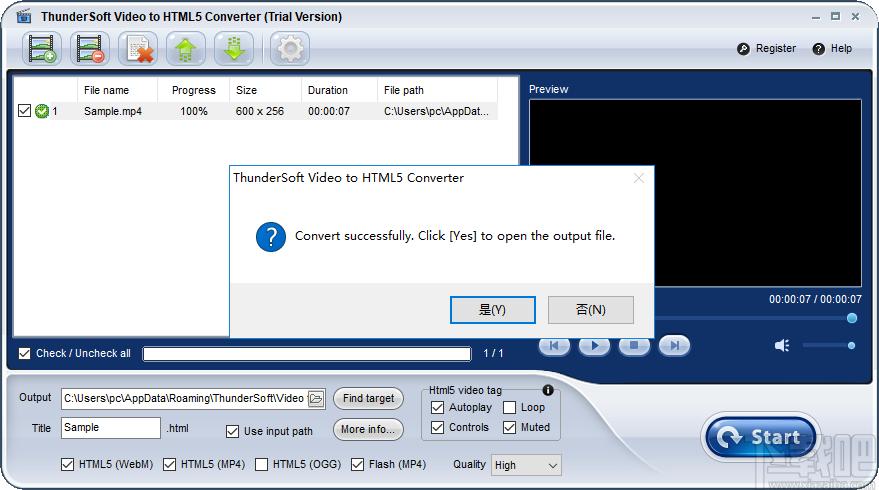The image size is (879, 490).
Task: Select the Sample.mp4 file name cell
Action: 113,111
